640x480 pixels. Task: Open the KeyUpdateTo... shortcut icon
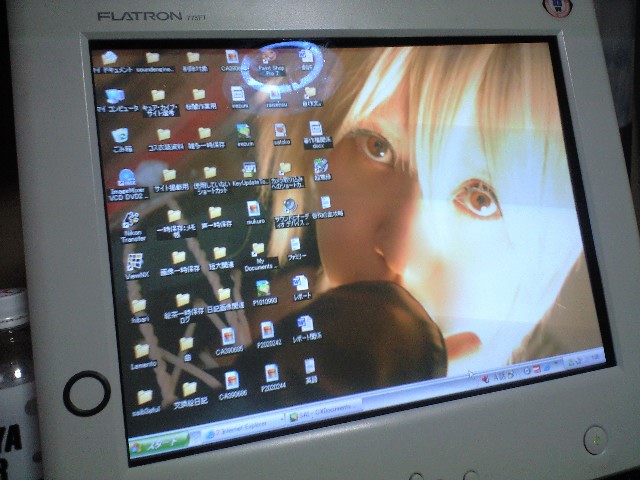pos(250,175)
